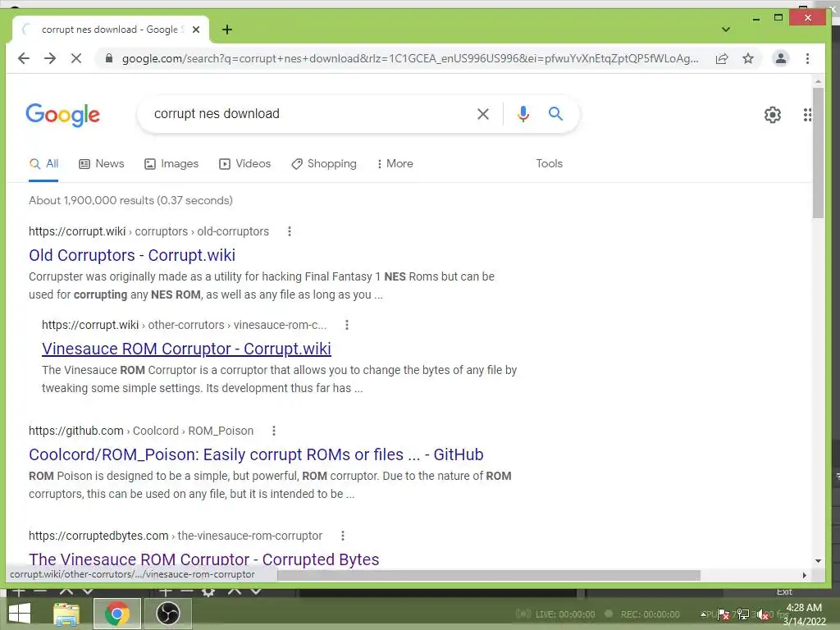Open the Google apps grid
This screenshot has height=630, width=840.
[807, 115]
